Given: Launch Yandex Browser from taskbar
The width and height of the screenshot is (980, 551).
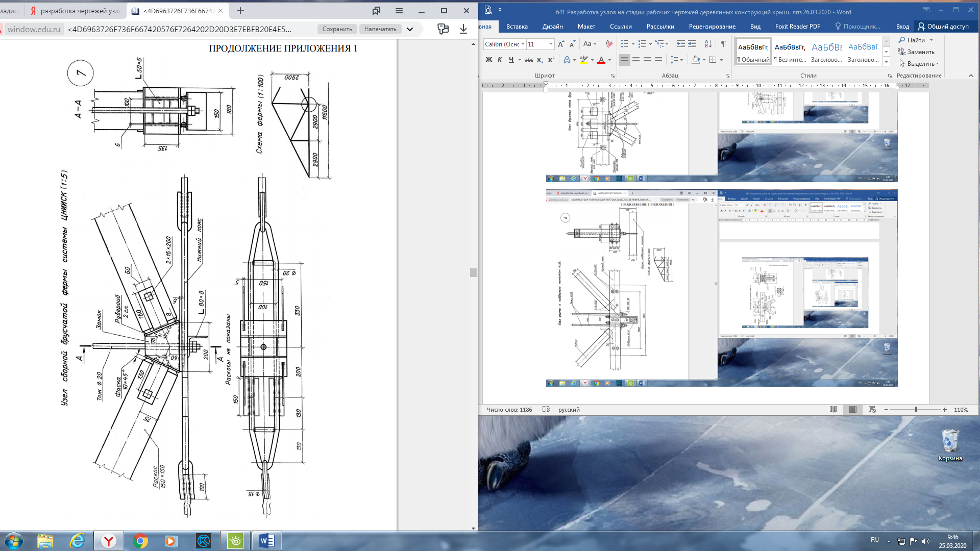Looking at the screenshot, I should 109,541.
